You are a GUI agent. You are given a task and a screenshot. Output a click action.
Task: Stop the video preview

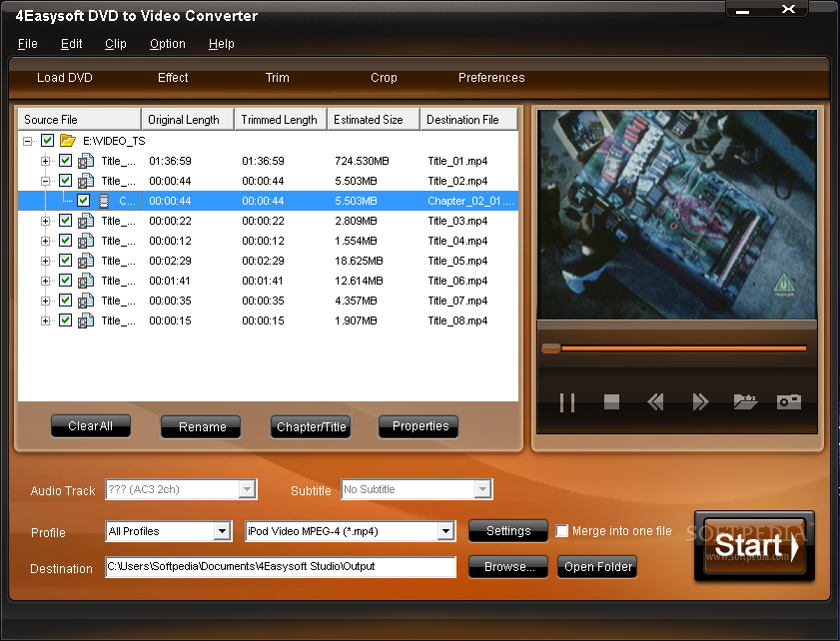611,401
